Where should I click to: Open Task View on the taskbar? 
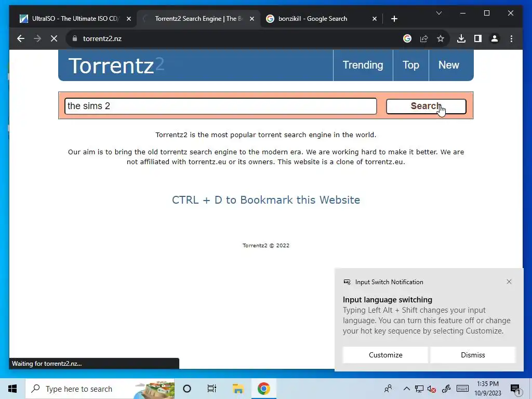pos(212,389)
